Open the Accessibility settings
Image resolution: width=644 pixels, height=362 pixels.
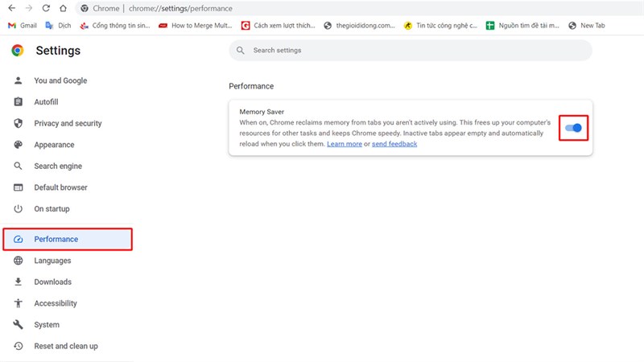[56, 303]
